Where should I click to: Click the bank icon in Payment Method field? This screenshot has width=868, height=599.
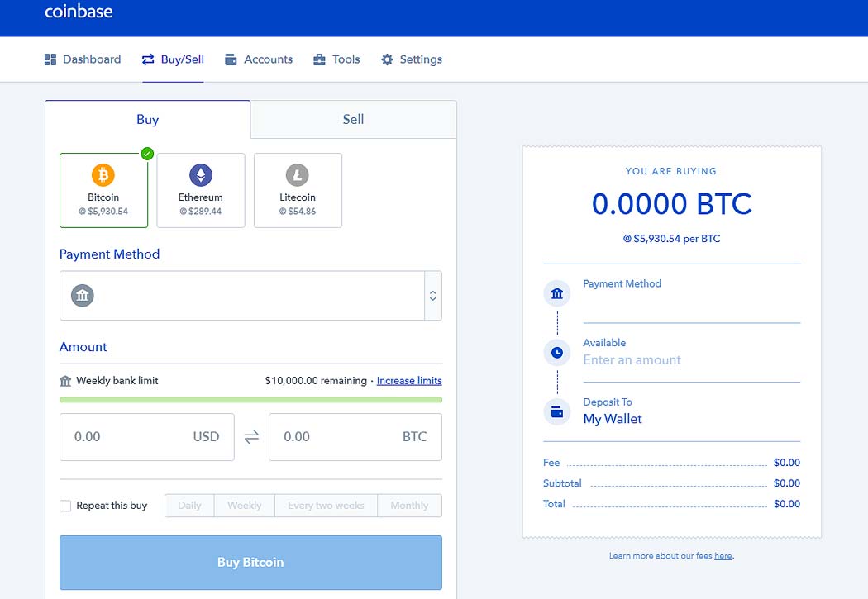[83, 295]
